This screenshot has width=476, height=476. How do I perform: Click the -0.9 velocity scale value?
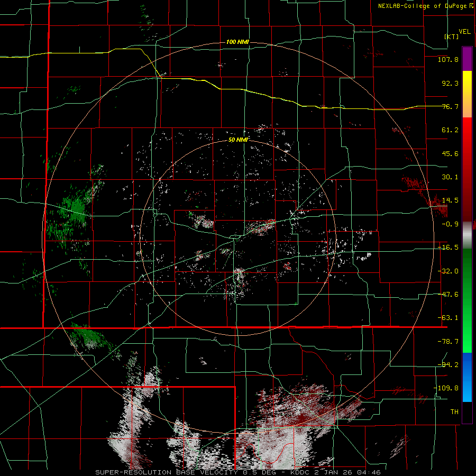coord(450,224)
